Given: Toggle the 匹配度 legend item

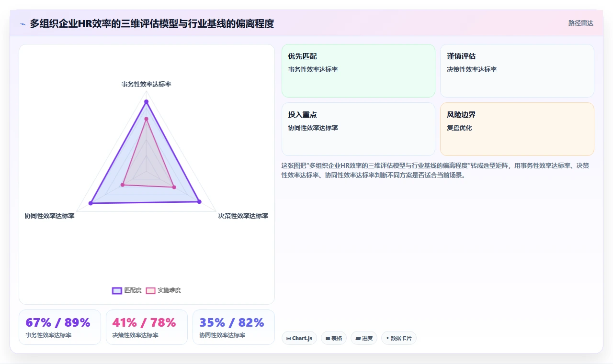Looking at the screenshot, I should coord(127,290).
